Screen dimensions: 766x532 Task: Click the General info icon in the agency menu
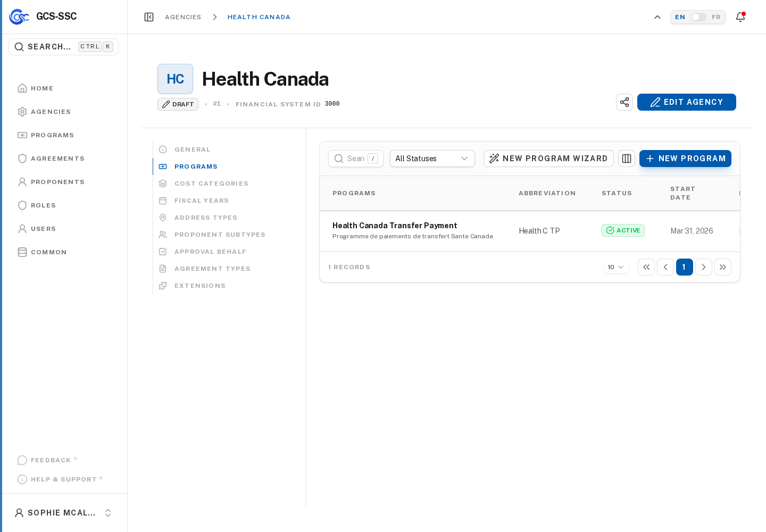click(x=163, y=149)
